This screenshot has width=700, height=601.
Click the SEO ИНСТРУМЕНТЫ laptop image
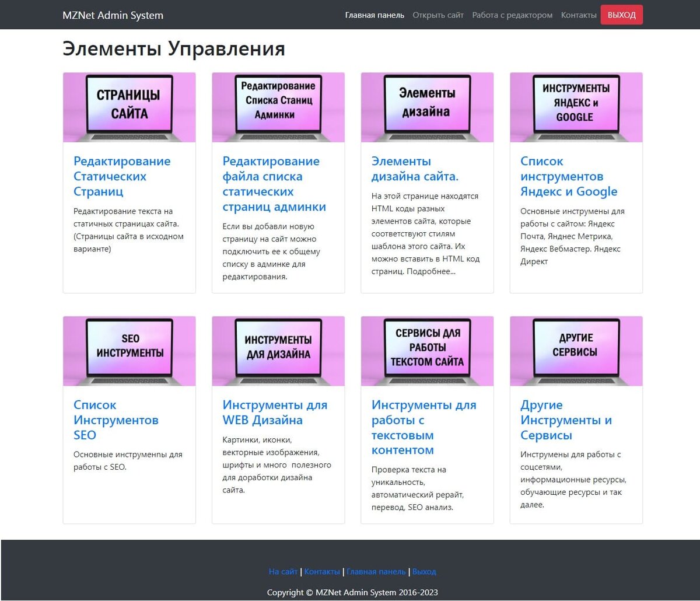click(x=129, y=350)
